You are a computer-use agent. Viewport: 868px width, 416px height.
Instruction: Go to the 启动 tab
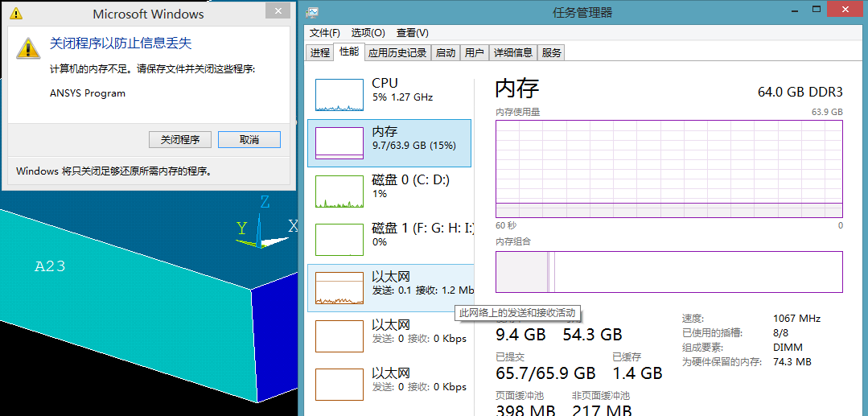pyautogui.click(x=445, y=52)
